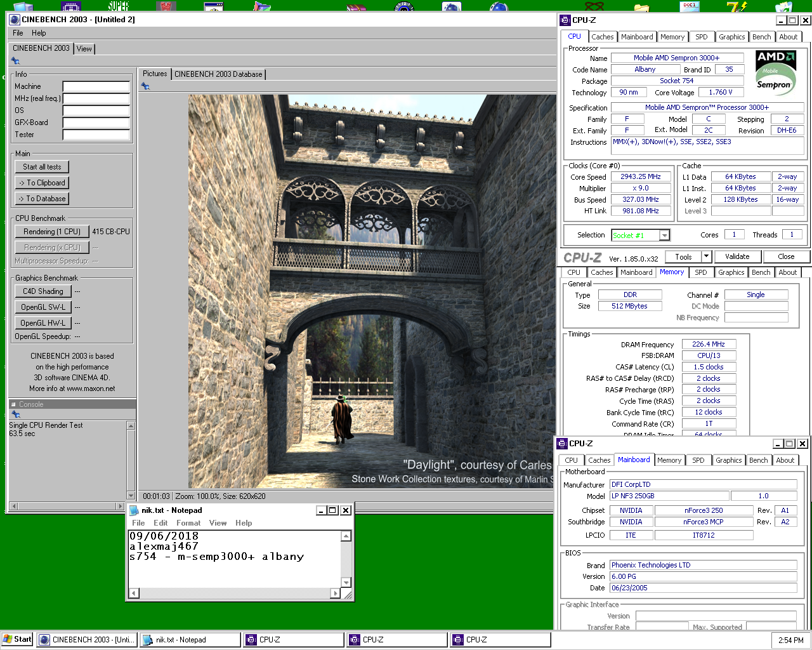Switch to the View tab in CINEBENCH

[x=84, y=49]
